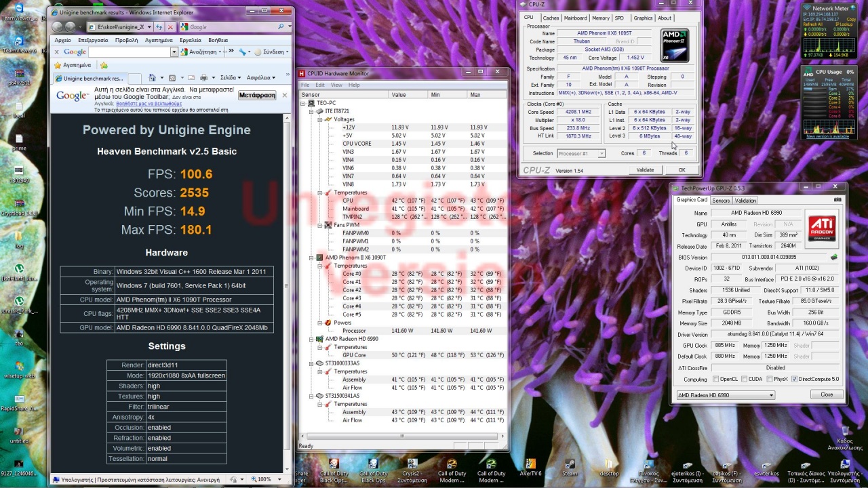Enable the OpenCL checkbox in GPU-Z

click(716, 380)
